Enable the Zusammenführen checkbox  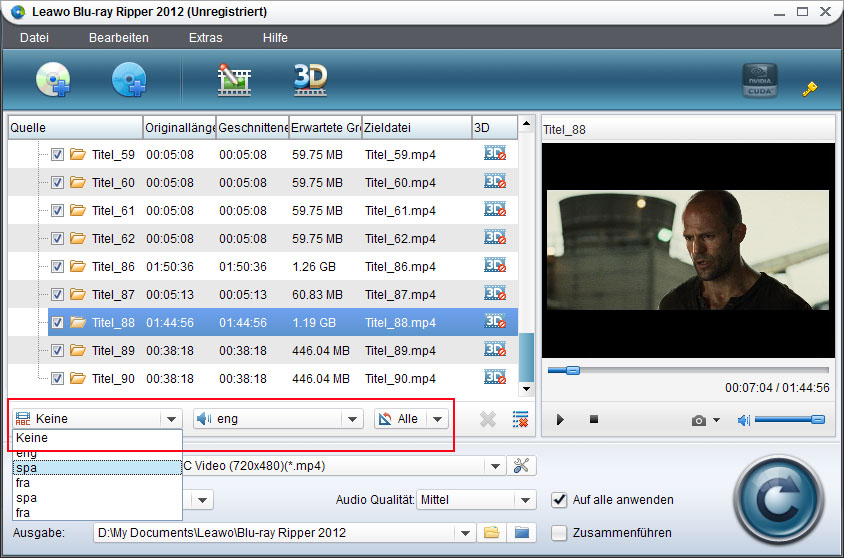(559, 533)
